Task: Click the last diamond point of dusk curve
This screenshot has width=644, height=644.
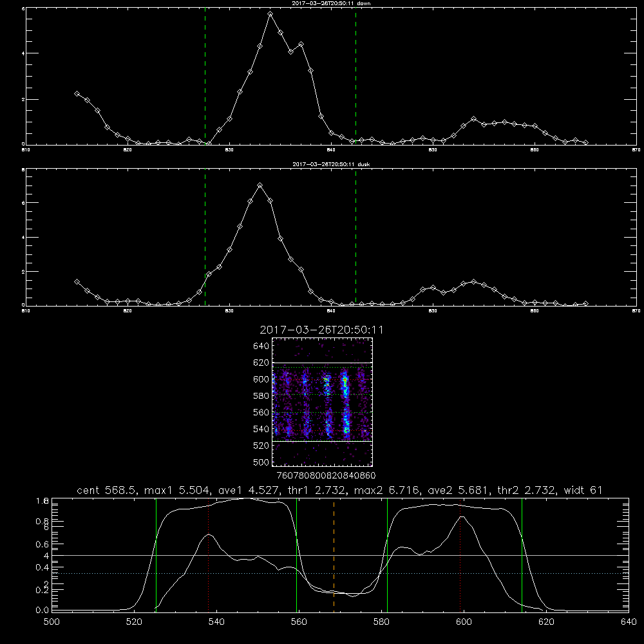Action: pos(585,303)
